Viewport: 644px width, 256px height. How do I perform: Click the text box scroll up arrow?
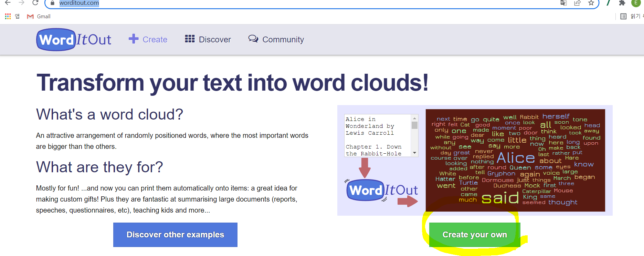pyautogui.click(x=415, y=118)
